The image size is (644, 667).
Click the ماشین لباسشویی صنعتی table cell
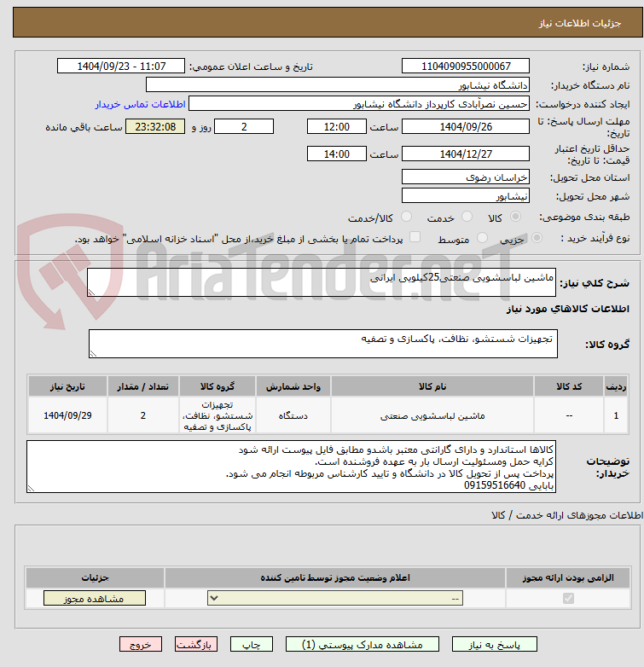(x=432, y=415)
